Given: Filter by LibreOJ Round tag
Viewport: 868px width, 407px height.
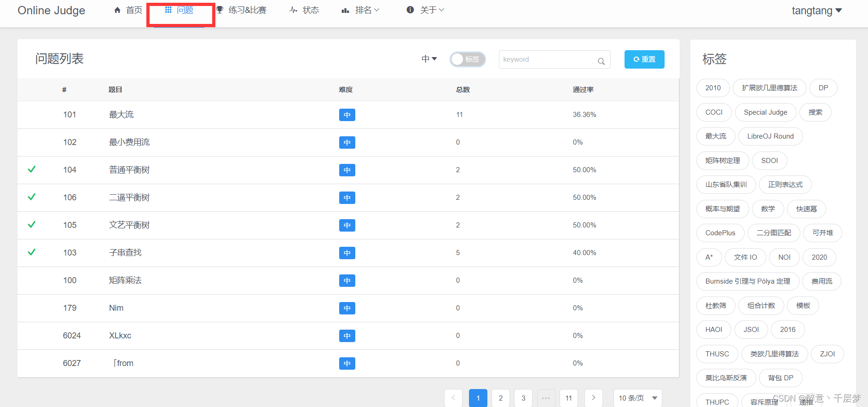Looking at the screenshot, I should click(x=770, y=136).
